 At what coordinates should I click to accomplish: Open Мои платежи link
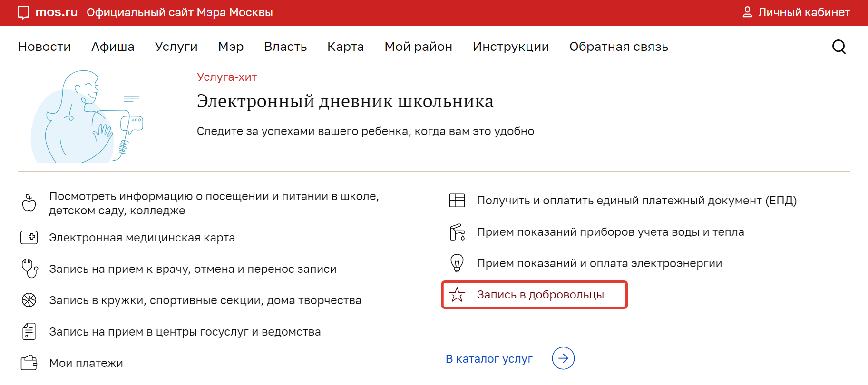coord(86,363)
